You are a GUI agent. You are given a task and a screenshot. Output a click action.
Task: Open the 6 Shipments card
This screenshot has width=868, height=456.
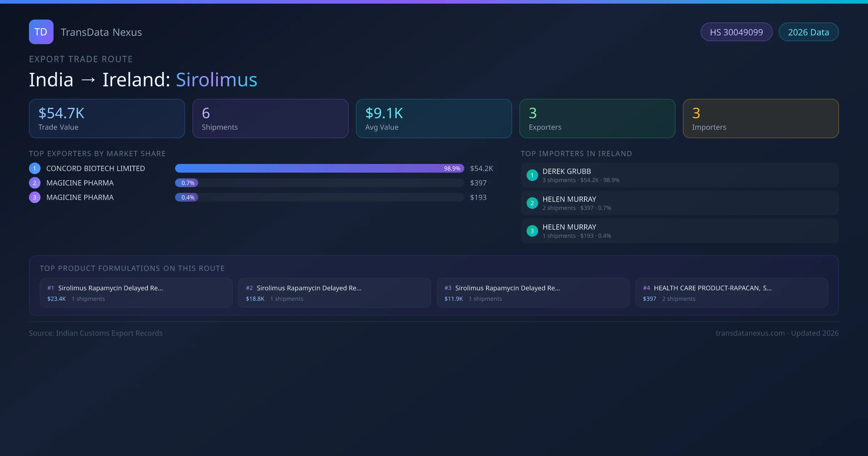tap(270, 119)
